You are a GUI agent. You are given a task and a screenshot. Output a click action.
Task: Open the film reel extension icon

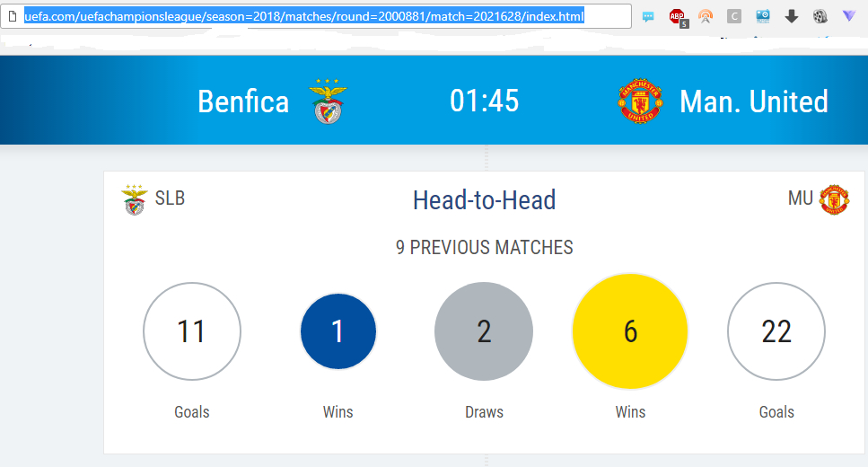click(820, 16)
